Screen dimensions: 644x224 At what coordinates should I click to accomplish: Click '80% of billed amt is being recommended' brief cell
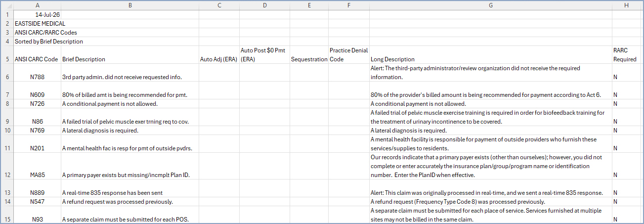click(x=130, y=90)
